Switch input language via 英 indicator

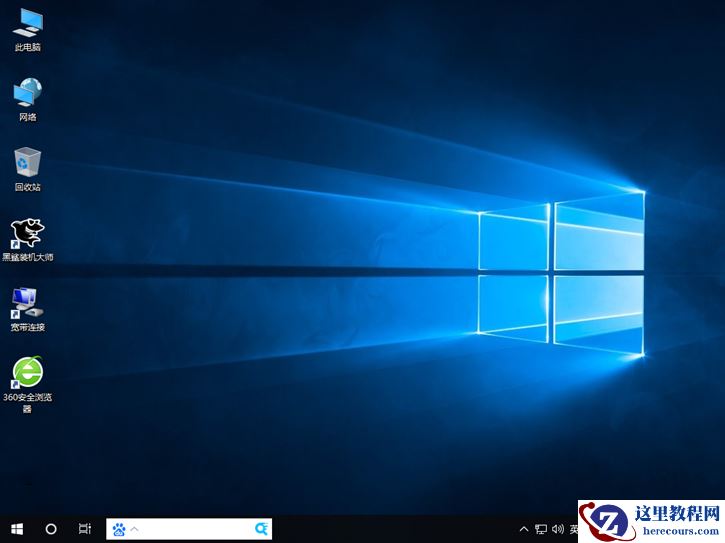574,529
